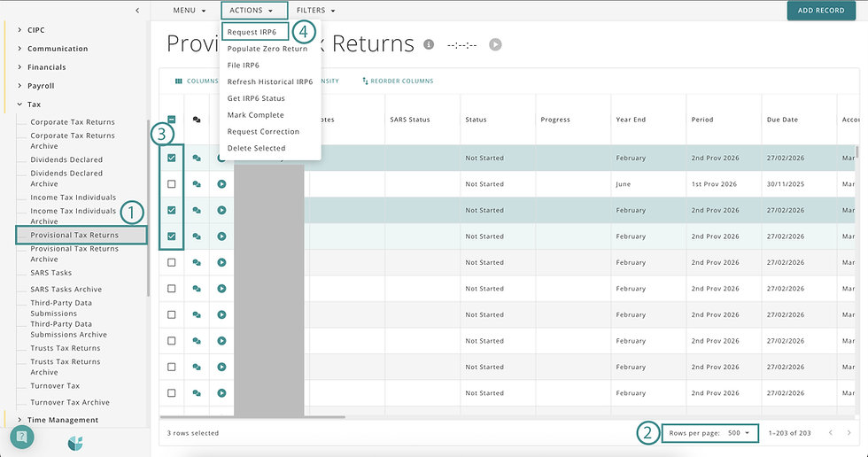
Task: Toggle the select-all checkbox in table header
Action: (x=172, y=120)
